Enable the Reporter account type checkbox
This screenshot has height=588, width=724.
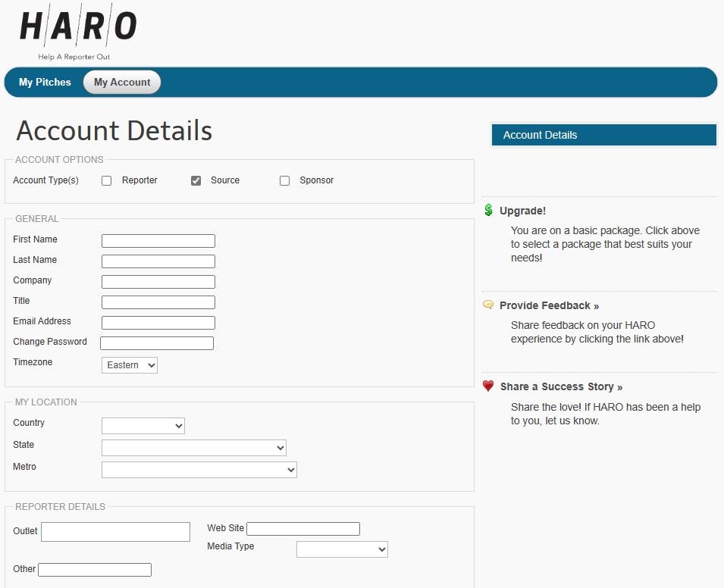tap(107, 181)
